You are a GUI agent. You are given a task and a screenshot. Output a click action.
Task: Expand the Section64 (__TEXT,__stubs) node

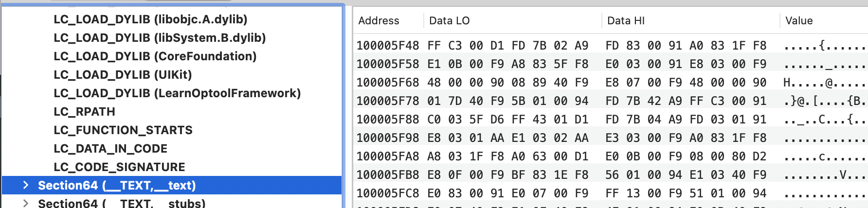coord(26,203)
